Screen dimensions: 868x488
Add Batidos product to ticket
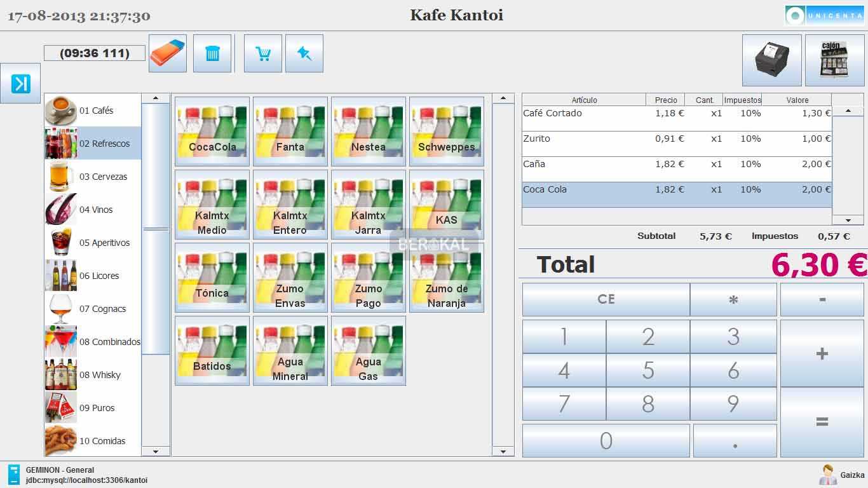pos(212,351)
